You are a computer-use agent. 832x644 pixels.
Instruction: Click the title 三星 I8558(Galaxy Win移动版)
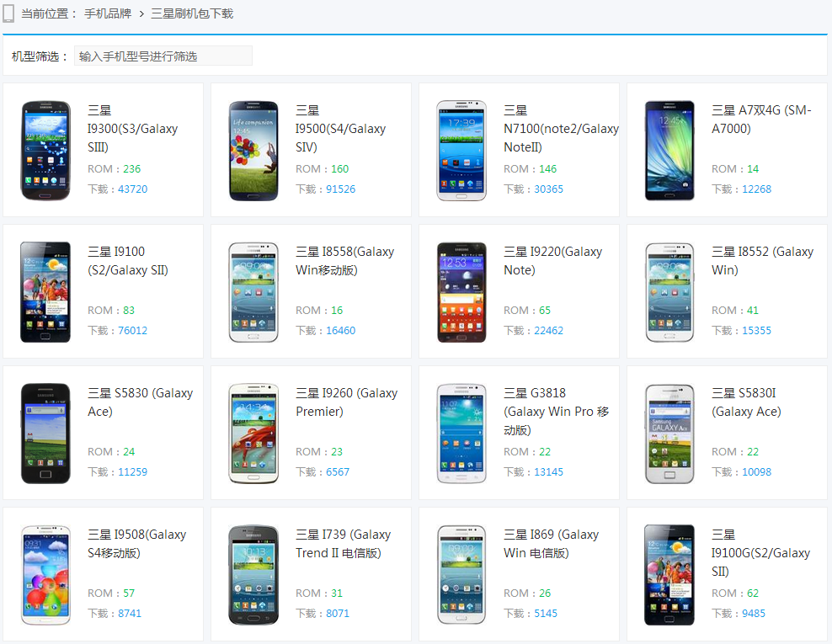coord(345,261)
